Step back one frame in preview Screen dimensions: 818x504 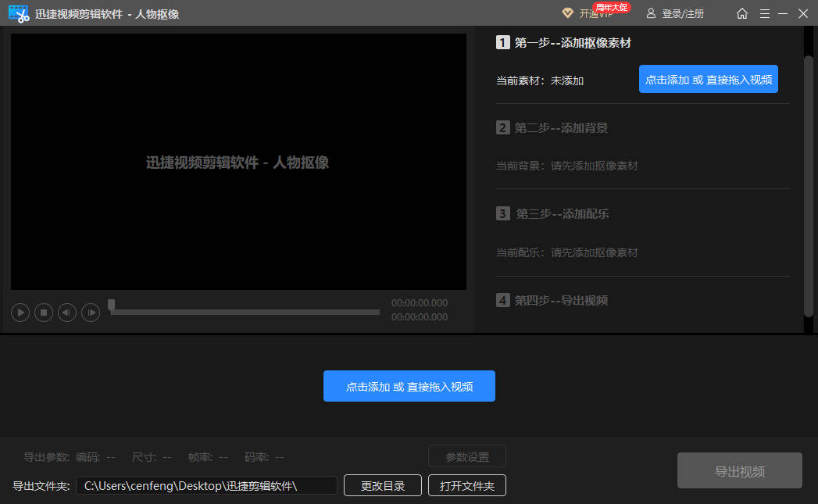point(67,313)
